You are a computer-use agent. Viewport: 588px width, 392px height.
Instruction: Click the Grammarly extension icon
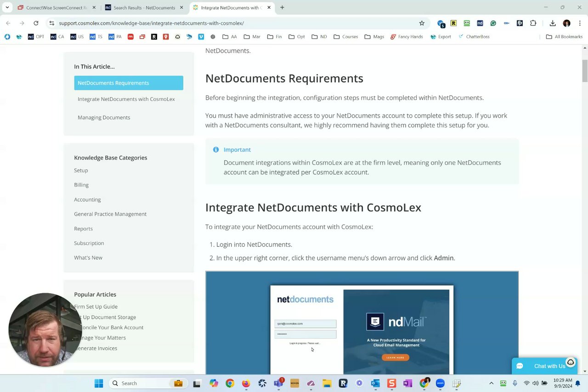click(x=493, y=23)
